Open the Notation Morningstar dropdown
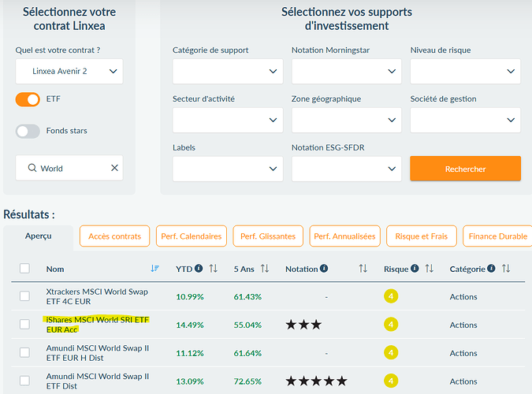The width and height of the screenshot is (532, 394). 347,71
